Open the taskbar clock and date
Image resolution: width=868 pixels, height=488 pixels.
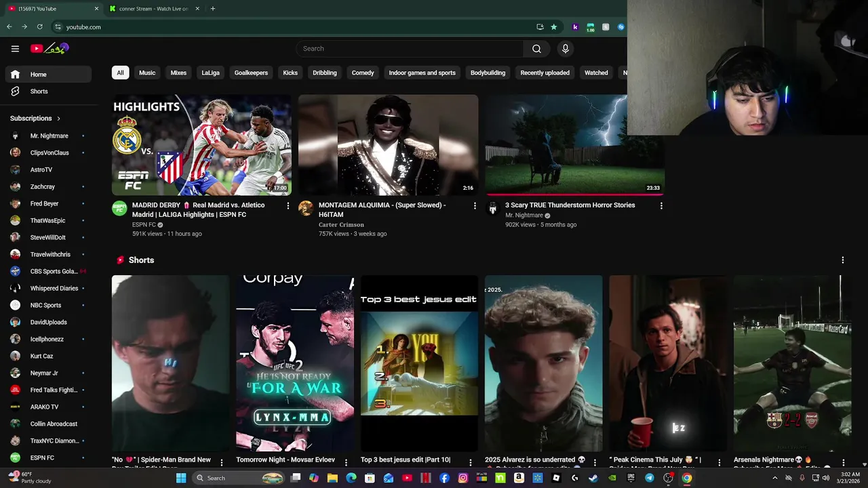[849, 478]
